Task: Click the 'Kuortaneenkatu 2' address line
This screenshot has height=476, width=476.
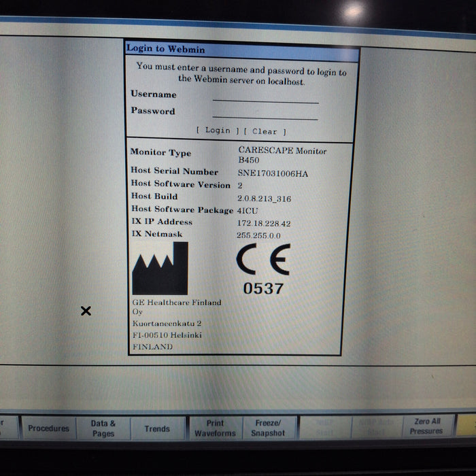Action: [167, 323]
